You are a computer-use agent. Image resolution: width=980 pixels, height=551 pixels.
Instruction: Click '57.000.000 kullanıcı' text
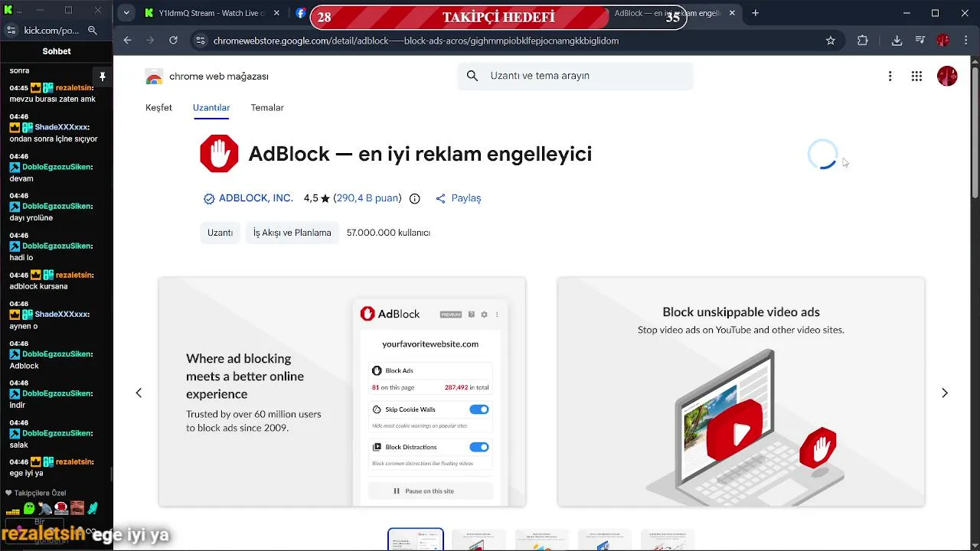click(x=388, y=233)
